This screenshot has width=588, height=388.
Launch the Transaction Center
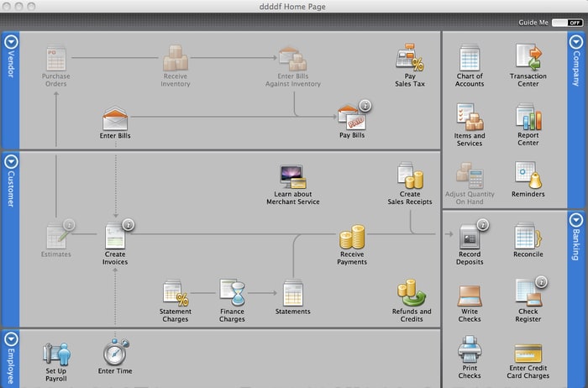(528, 57)
